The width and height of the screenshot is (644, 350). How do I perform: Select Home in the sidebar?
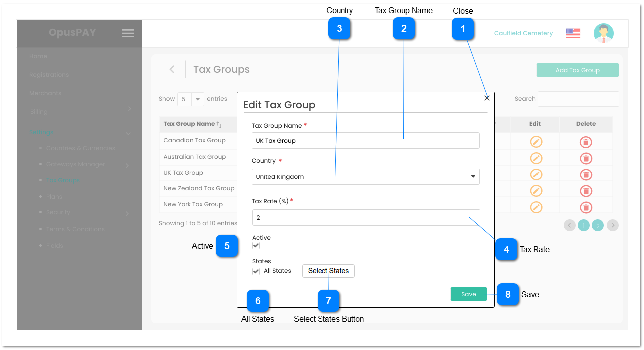tap(38, 56)
